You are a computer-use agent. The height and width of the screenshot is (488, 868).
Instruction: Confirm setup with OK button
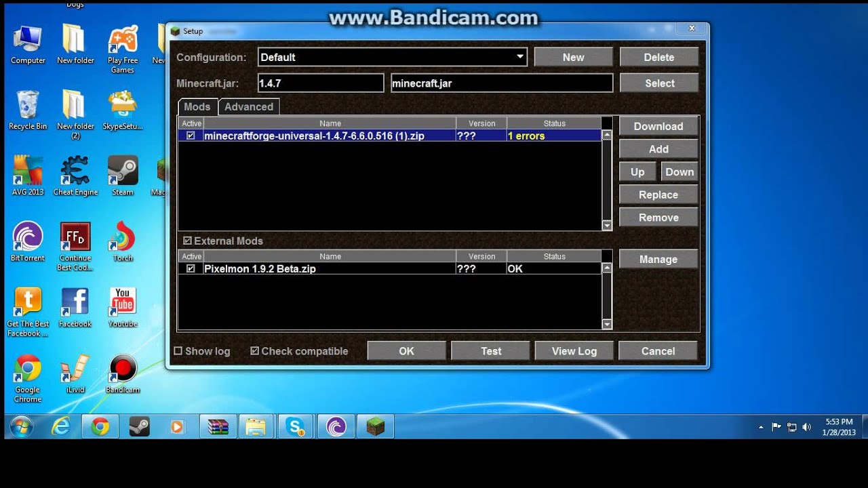(x=406, y=350)
